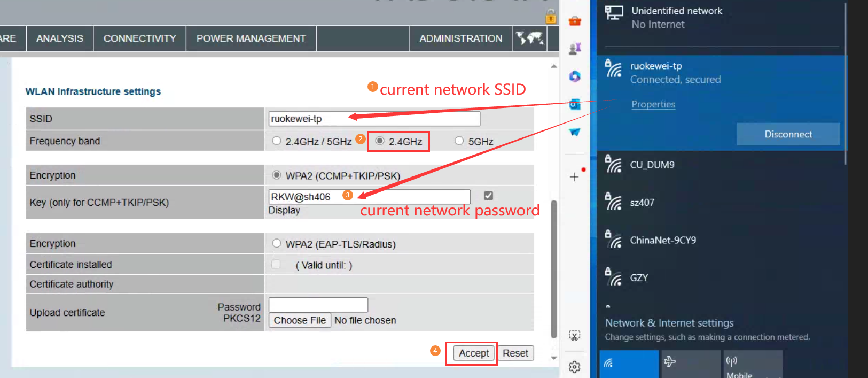Click the Accept button
This screenshot has width=868, height=378.
pyautogui.click(x=474, y=353)
